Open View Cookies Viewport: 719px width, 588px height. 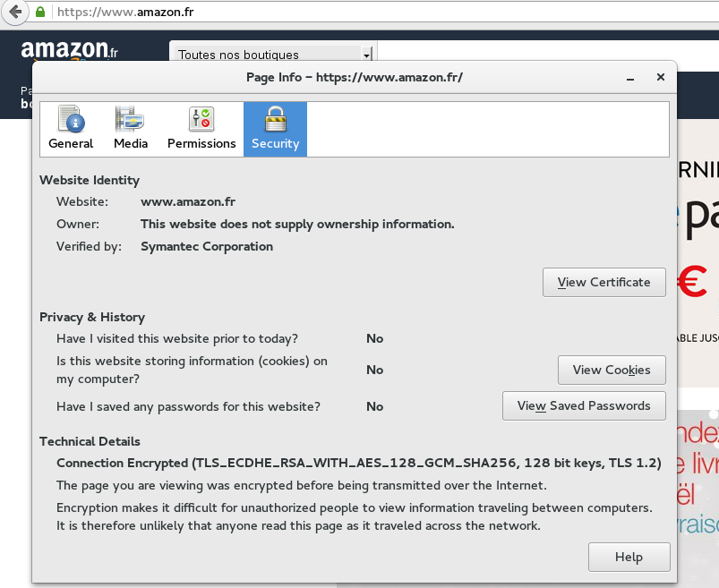coord(612,370)
